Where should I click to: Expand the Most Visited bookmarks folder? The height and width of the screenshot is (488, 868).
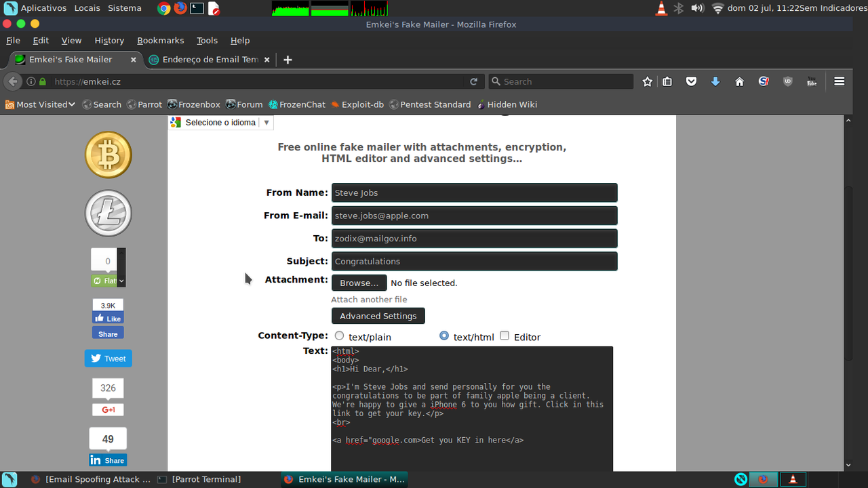click(x=40, y=104)
